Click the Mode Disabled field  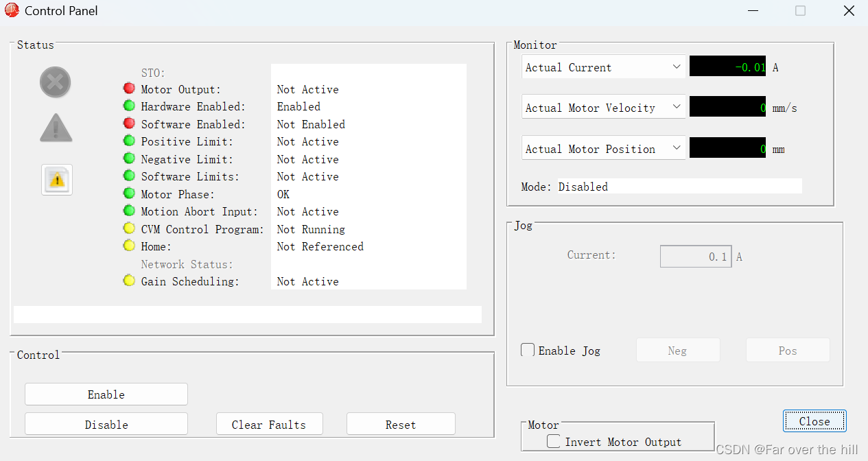click(679, 186)
